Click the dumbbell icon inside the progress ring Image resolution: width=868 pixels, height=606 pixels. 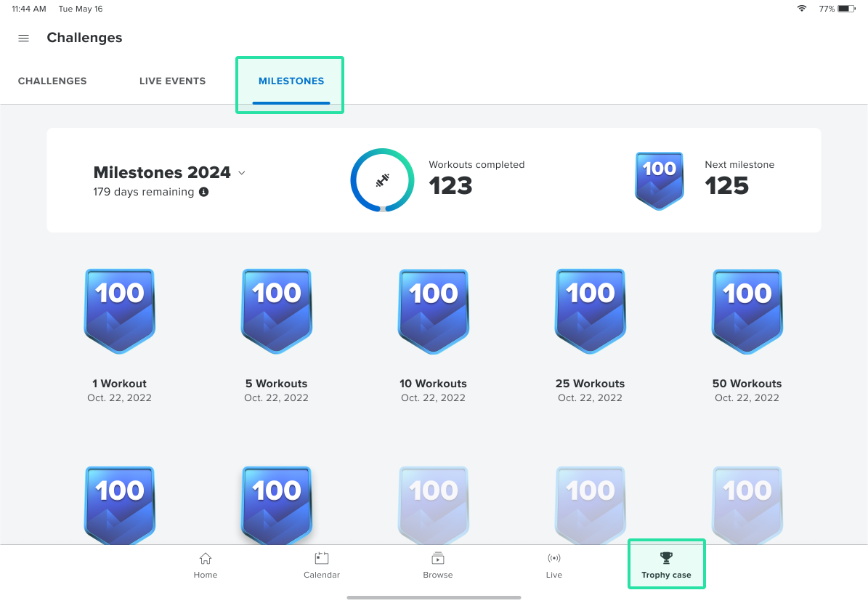(383, 179)
